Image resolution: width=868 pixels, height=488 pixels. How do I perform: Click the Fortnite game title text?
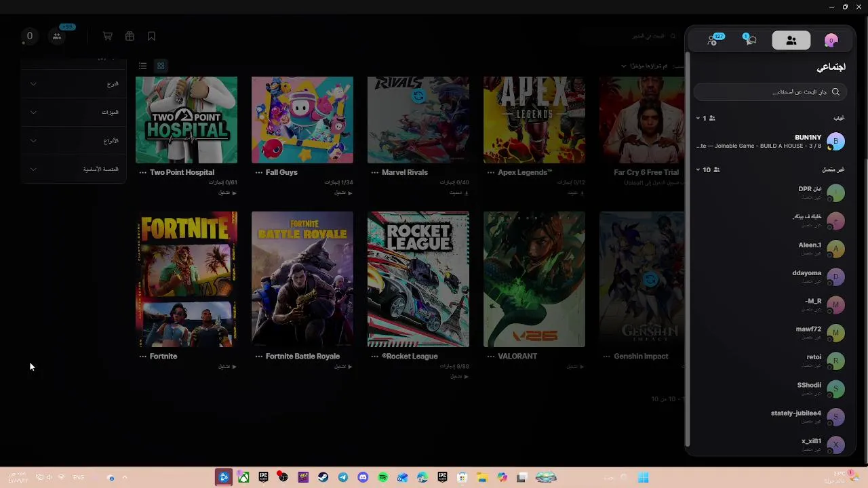pyautogui.click(x=163, y=357)
